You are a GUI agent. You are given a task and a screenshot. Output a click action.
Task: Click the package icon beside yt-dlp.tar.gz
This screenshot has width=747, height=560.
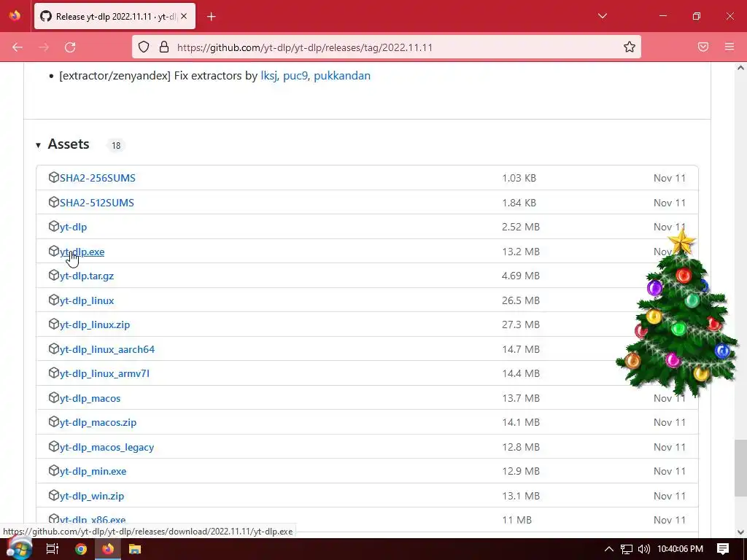(53, 275)
